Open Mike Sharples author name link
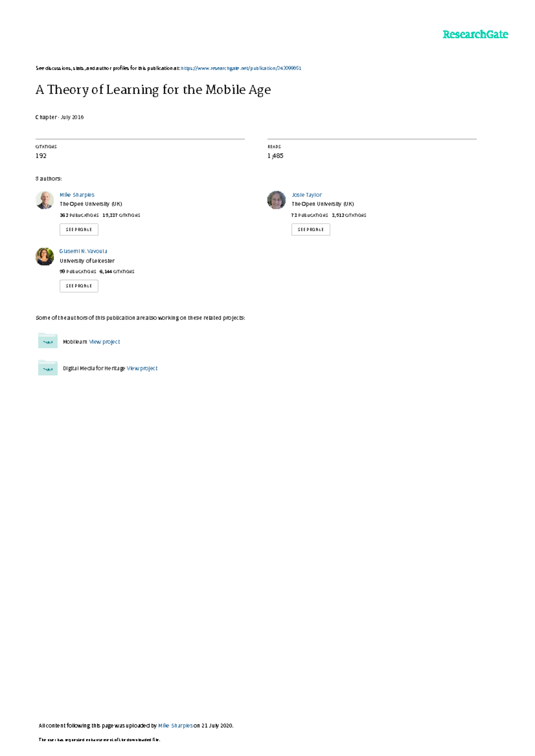This screenshot has height=756, width=535. pos(77,195)
